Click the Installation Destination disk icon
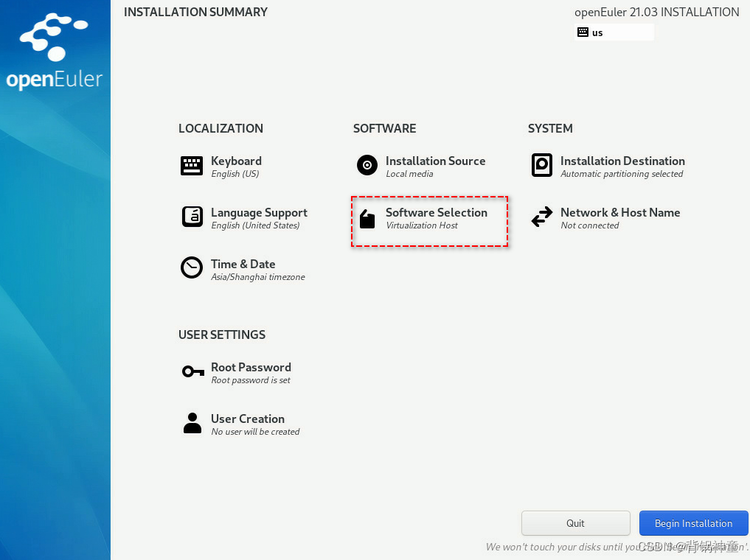Image resolution: width=750 pixels, height=560 pixels. [x=542, y=165]
